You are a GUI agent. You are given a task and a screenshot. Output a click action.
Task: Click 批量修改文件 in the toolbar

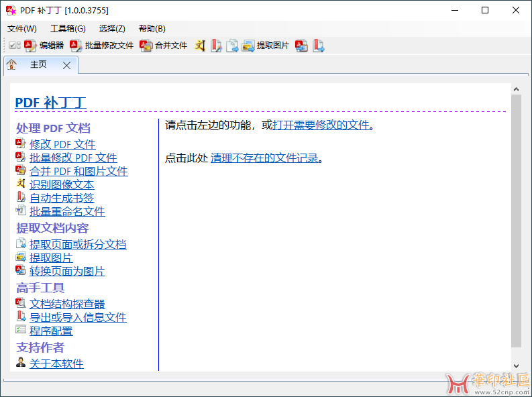[101, 46]
